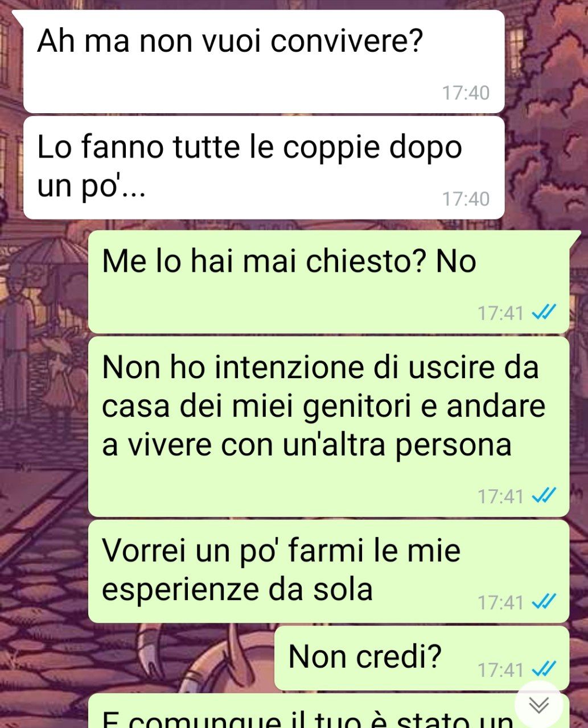Select the 'Me lo hai mai chiesto? No' bubble
Viewport: 588px width, 728px height.
pyautogui.click(x=329, y=282)
